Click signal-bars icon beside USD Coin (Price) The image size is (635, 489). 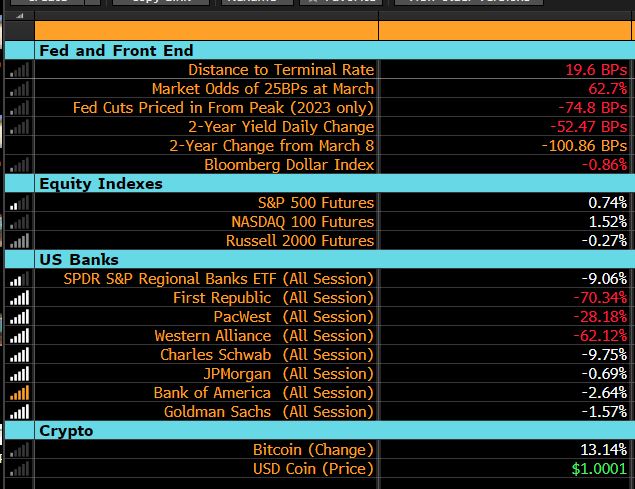click(19, 469)
